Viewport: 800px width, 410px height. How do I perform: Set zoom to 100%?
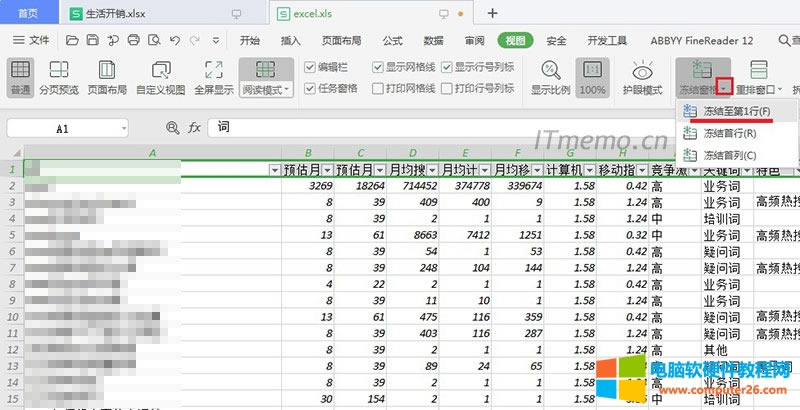pyautogui.click(x=592, y=77)
